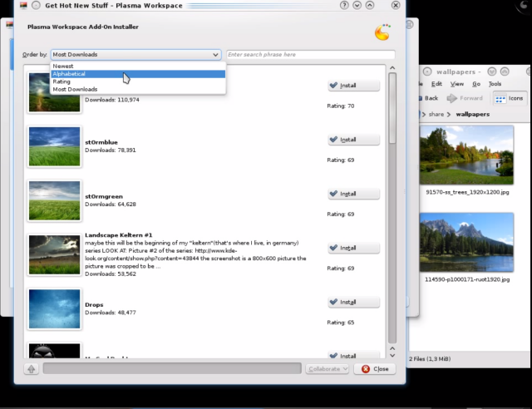Select the 91570-ss_trees_1920x1200.jpg thumbnail
This screenshot has height=409, width=532.
pyautogui.click(x=466, y=155)
